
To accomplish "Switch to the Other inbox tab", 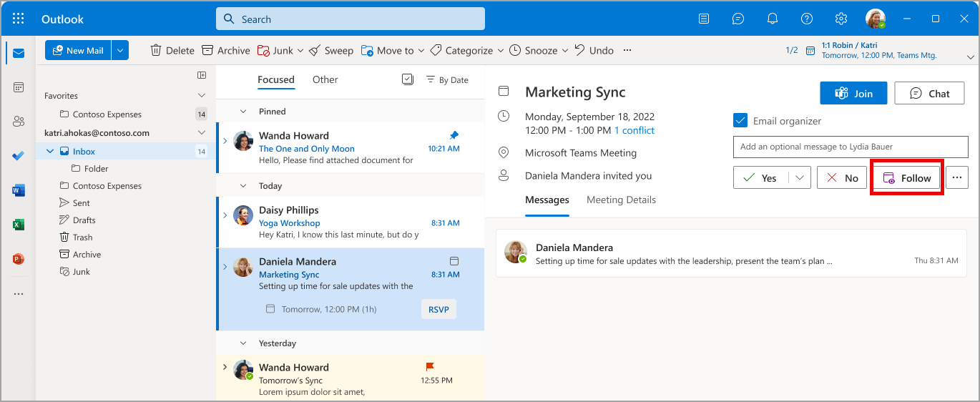I will click(325, 79).
